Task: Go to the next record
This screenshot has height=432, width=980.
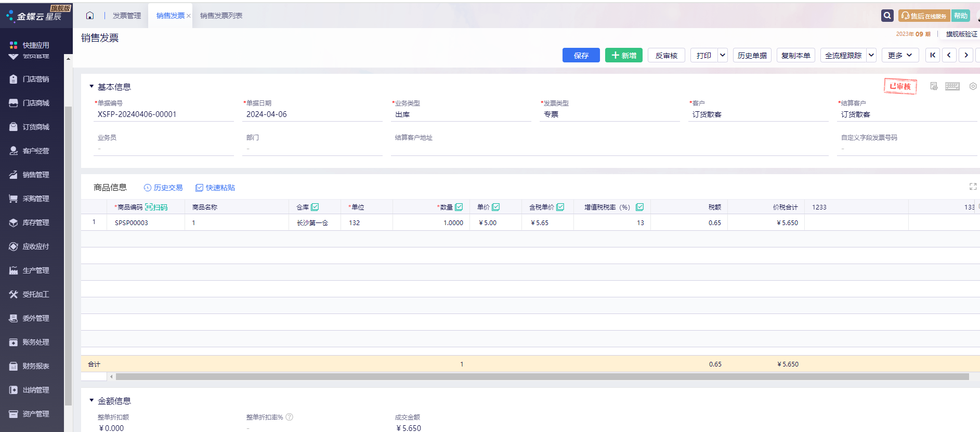Action: [966, 55]
